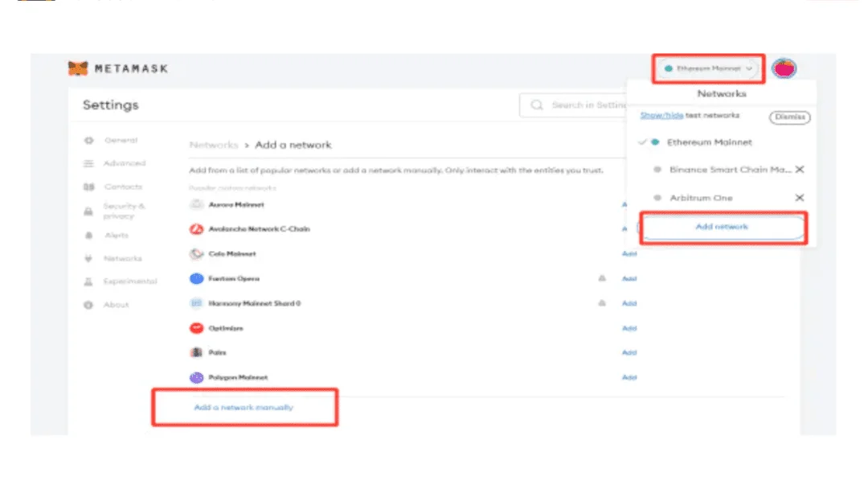Open Advanced settings in the sidebar
868x489 pixels.
tap(115, 163)
